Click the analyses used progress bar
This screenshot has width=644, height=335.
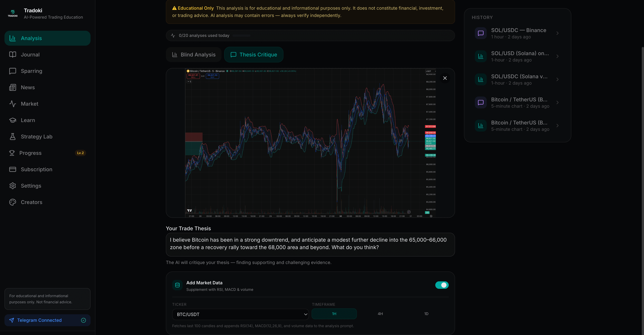(241, 36)
